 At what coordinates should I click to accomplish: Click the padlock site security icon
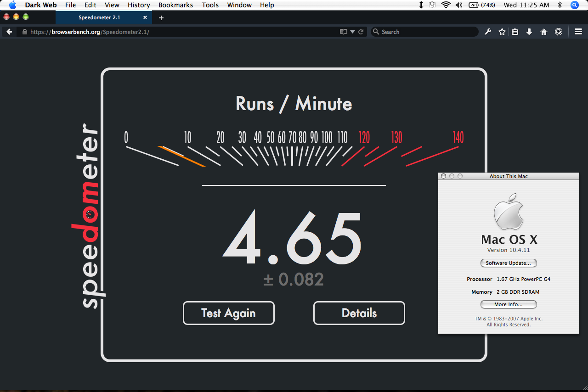coord(25,32)
